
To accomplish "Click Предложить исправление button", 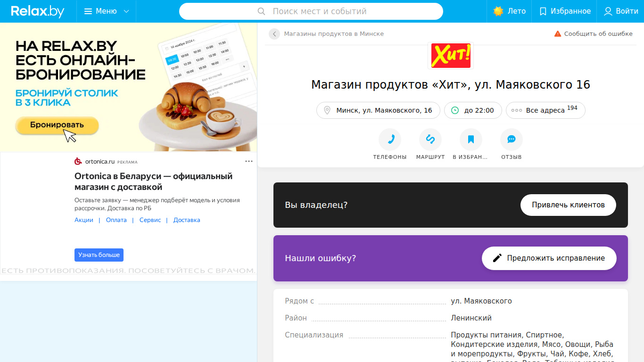I will click(549, 258).
